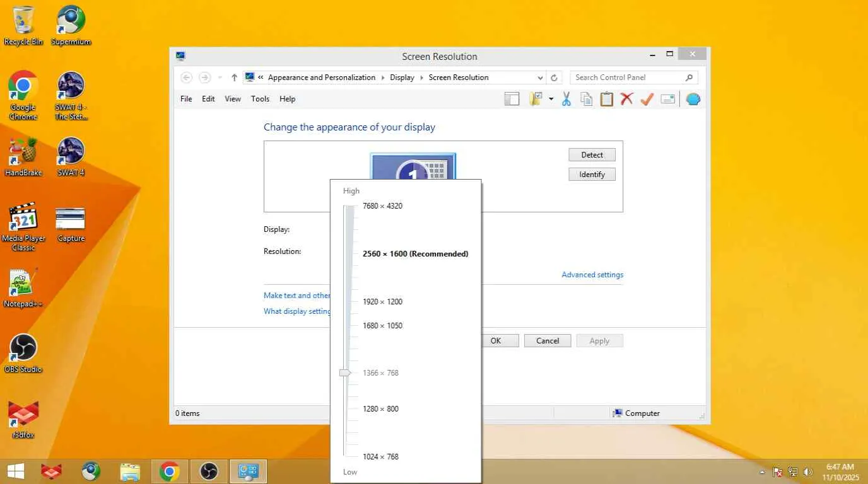This screenshot has height=484, width=868.
Task: Pick 1680 × 1050 resolution label
Action: [x=382, y=326]
